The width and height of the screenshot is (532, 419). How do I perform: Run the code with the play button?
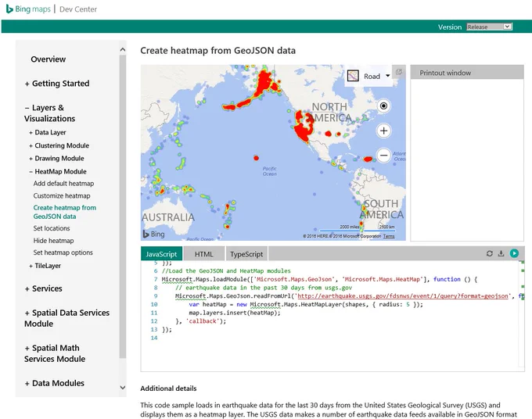click(x=514, y=253)
